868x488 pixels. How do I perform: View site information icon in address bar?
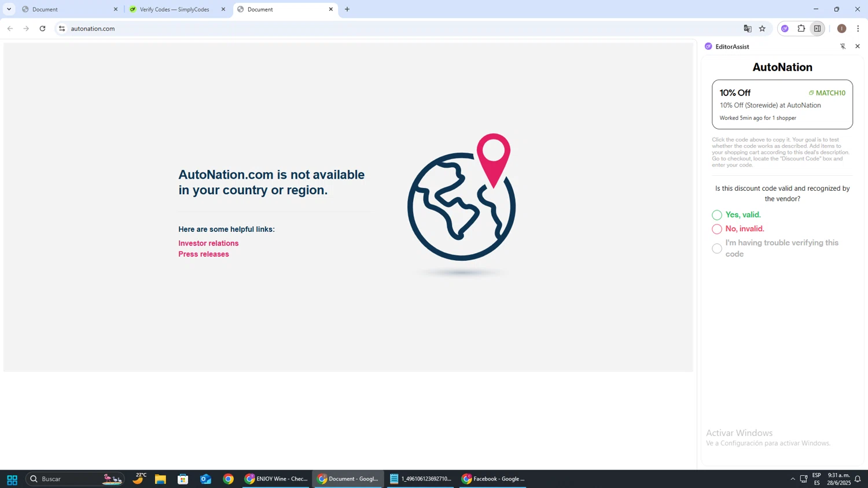pyautogui.click(x=62, y=28)
